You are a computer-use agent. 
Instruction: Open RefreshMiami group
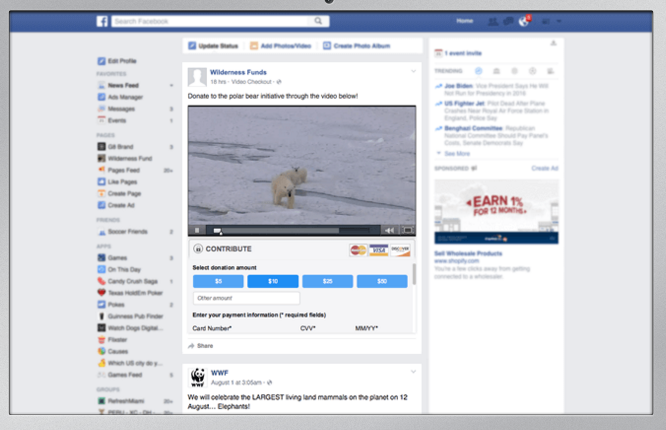121,401
